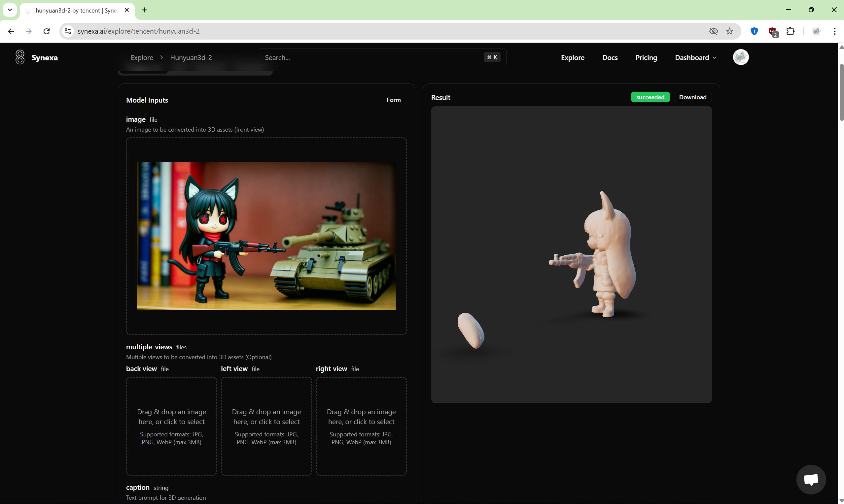Viewport: 844px width, 504px height.
Task: Reload the page
Action: [47, 31]
